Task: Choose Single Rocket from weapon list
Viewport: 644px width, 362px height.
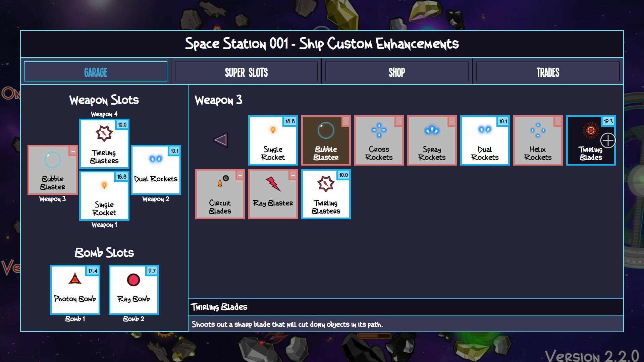Action: pos(273,140)
